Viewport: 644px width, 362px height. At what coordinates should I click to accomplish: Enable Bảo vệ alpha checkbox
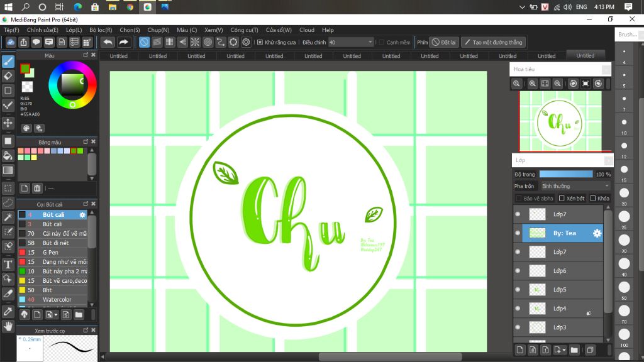click(518, 198)
